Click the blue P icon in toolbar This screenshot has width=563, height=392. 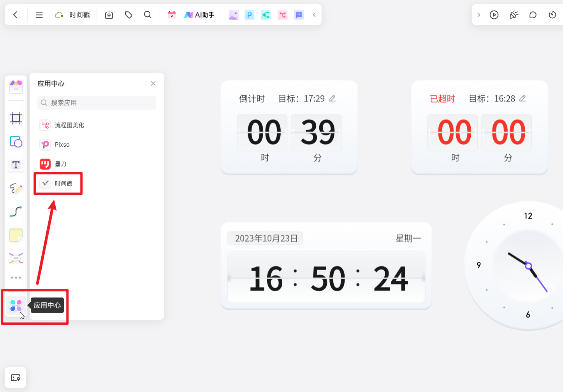click(250, 15)
